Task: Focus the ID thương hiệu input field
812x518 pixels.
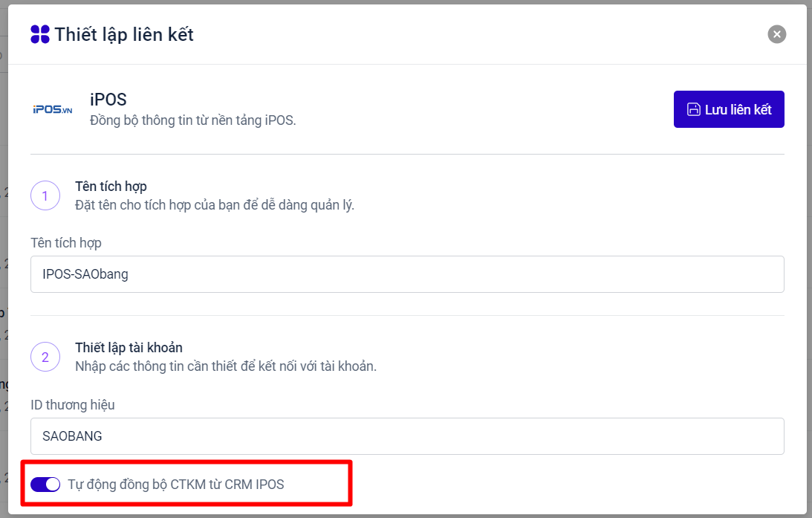Action: click(407, 436)
